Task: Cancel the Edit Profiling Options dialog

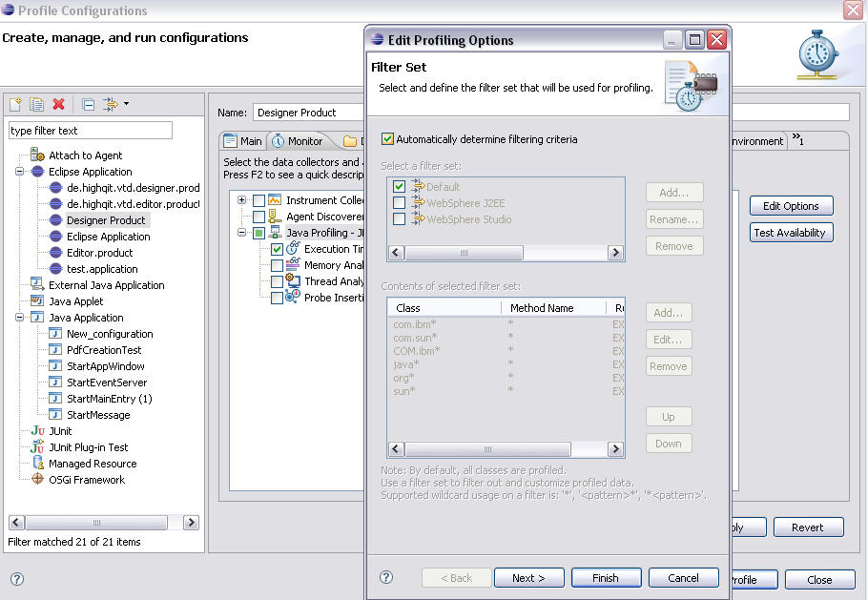Action: (683, 578)
